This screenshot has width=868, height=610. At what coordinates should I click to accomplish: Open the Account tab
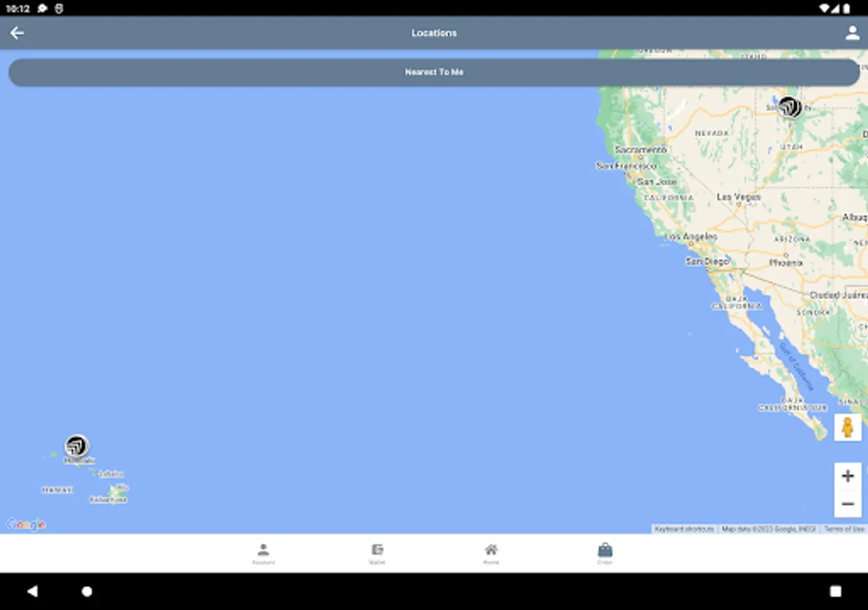(264, 554)
